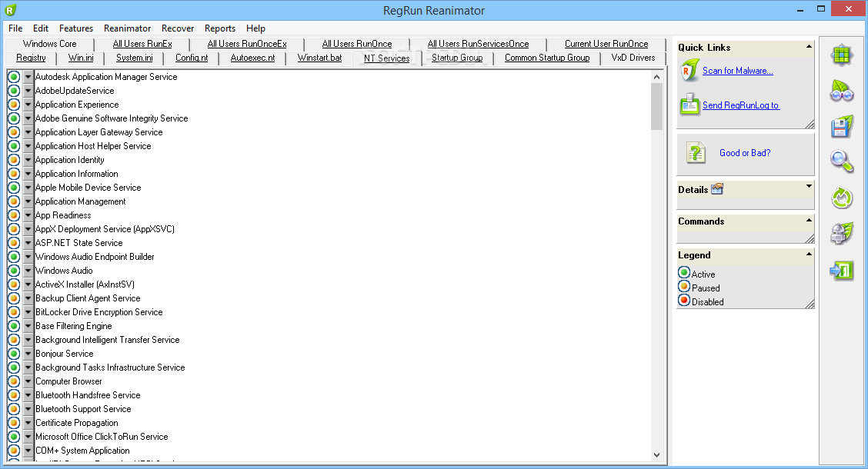Open dropdown for ASP.NET State Service
868x469 pixels.
[x=28, y=243]
